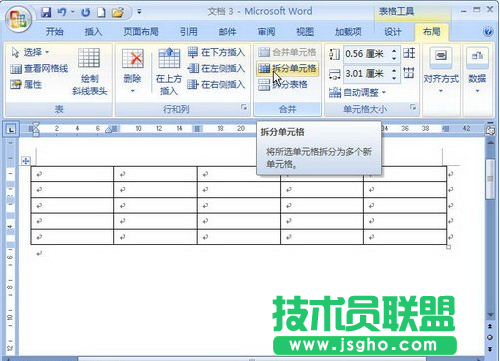
Task: Save the document from quick access toolbar
Action: coord(46,12)
